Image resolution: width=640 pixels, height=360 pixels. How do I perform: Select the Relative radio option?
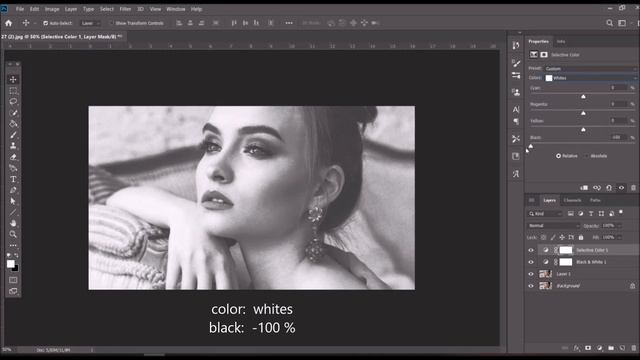click(x=558, y=156)
